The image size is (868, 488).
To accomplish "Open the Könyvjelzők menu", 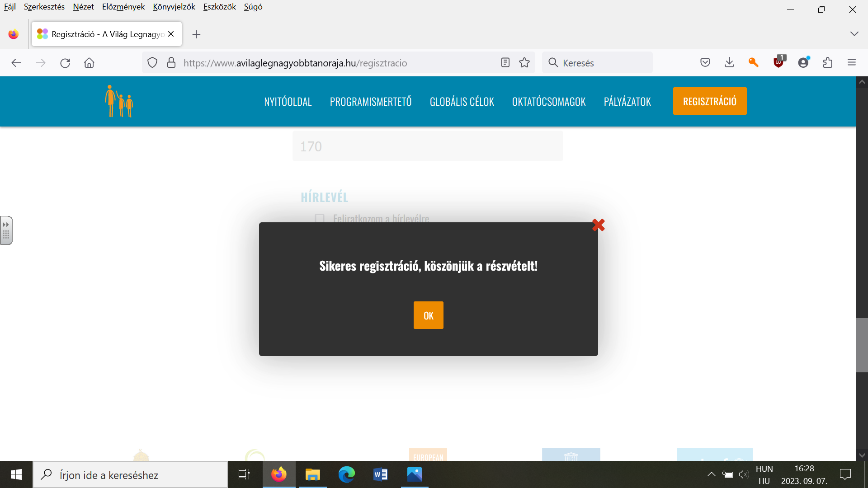I will 174,7.
